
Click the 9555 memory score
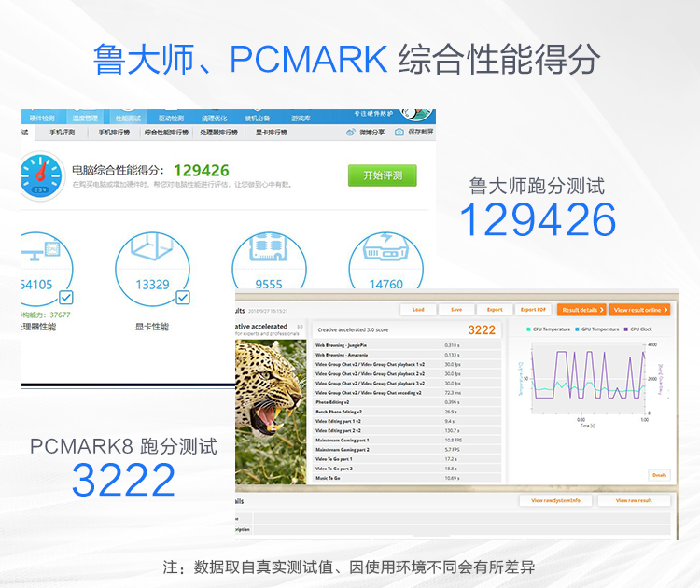[269, 284]
